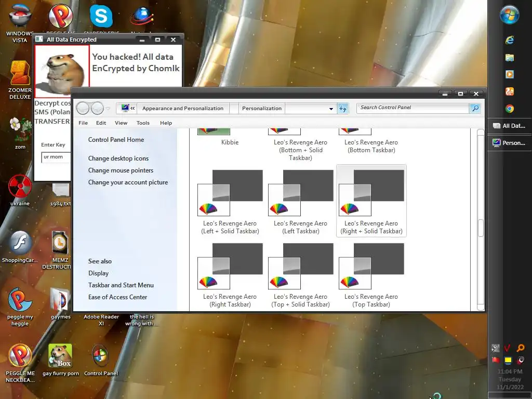The width and height of the screenshot is (532, 399).
Task: Launch Windows Media Player from taskbar
Action: 510,74
